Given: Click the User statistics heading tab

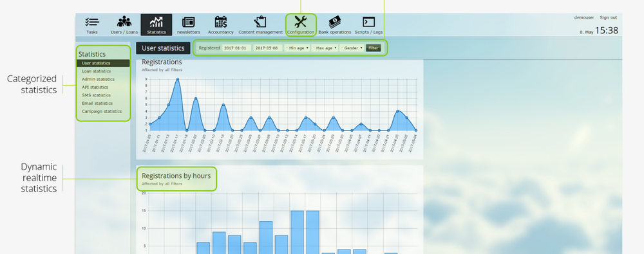Looking at the screenshot, I should [x=163, y=48].
